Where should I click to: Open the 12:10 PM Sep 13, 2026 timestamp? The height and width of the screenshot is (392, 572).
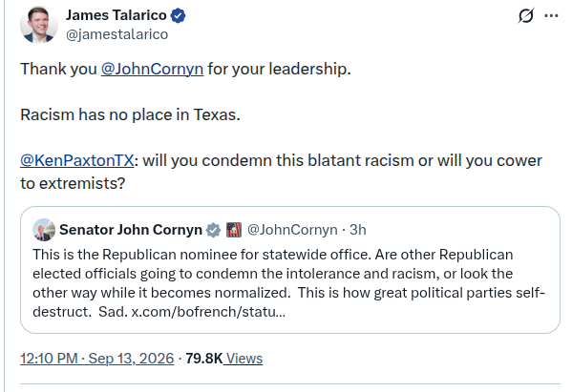coord(97,359)
